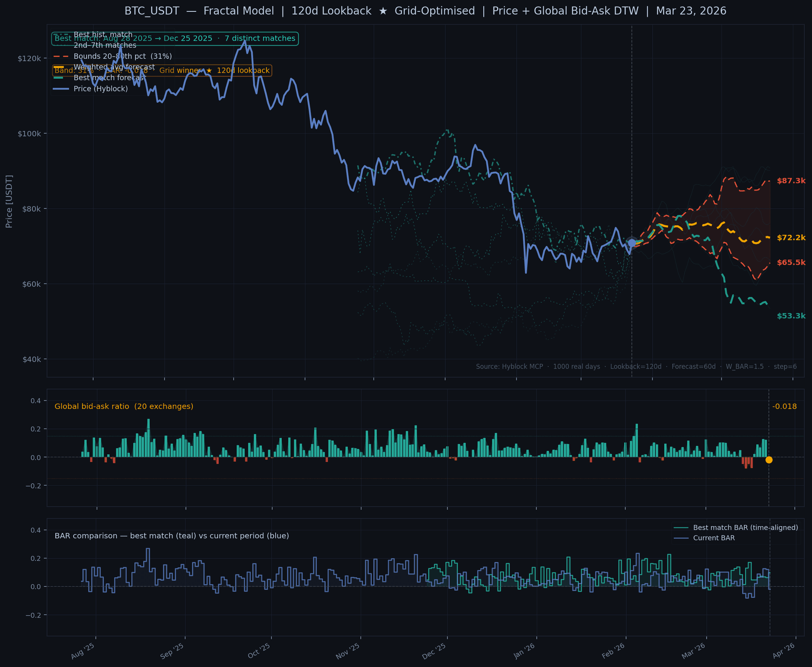Click the 'BAR comparison — best match (teal)' heading
This screenshot has width=812, height=667.
click(x=172, y=536)
